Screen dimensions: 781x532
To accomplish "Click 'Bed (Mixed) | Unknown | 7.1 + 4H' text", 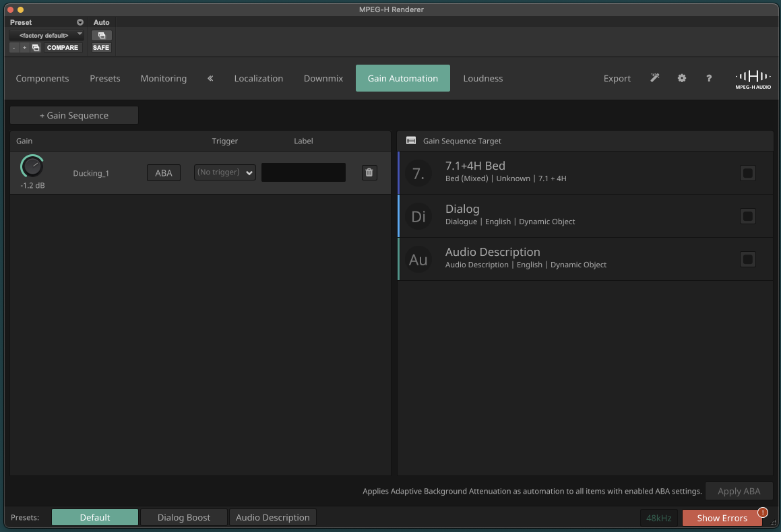I will tap(505, 178).
